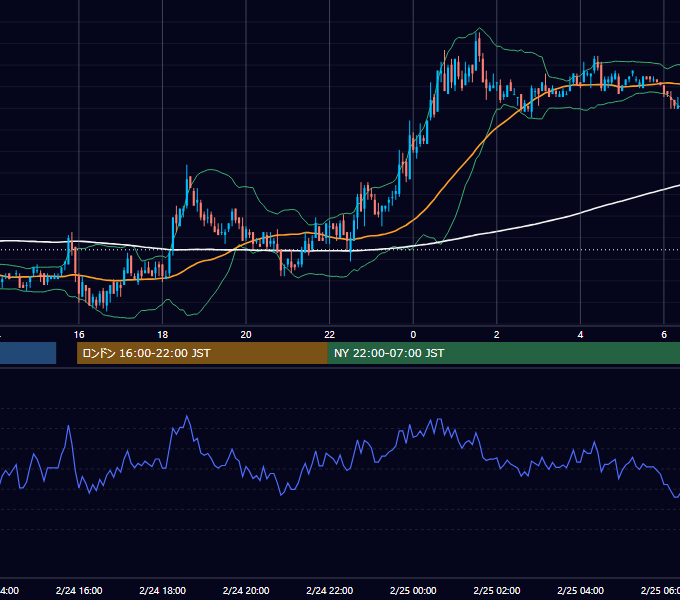Click the hour label 2 on price chart axis
Screen dimensions: 680x600
coord(497,335)
